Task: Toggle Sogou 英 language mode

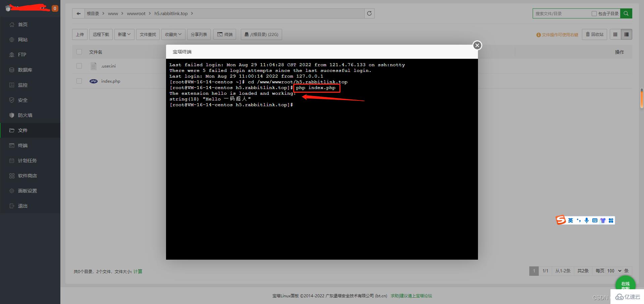Action: coord(571,220)
